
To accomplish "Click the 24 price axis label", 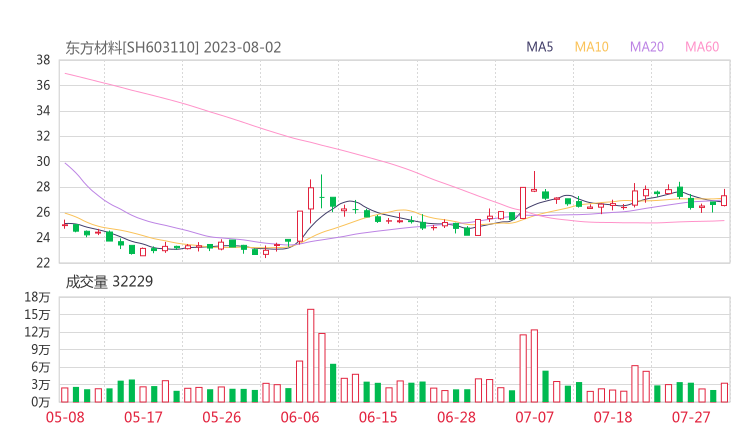I will pyautogui.click(x=43, y=237).
